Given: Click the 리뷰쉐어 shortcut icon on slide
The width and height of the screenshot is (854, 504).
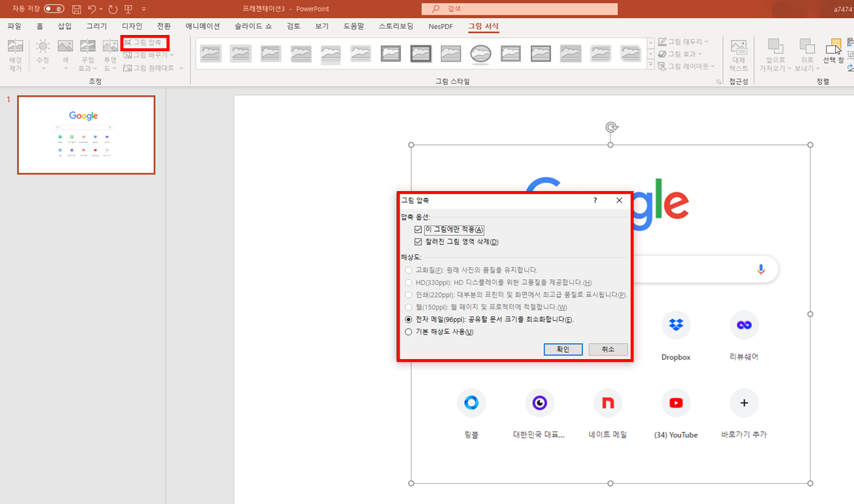Looking at the screenshot, I should (744, 325).
